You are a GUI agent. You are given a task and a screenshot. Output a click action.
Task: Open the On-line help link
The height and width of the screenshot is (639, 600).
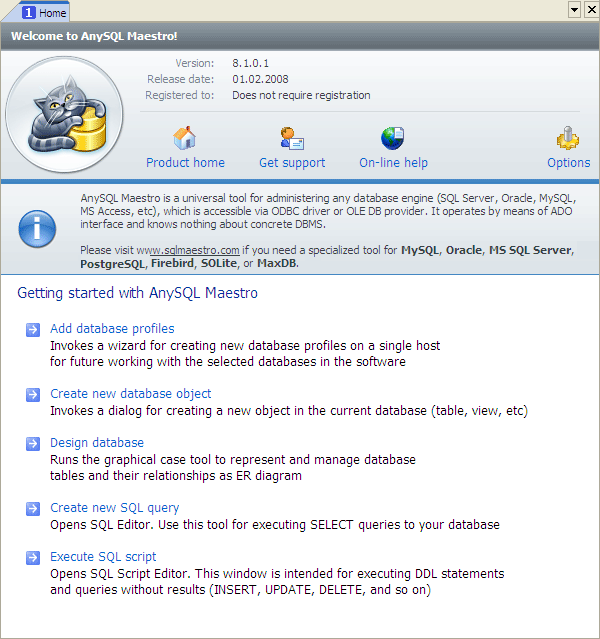coord(393,163)
